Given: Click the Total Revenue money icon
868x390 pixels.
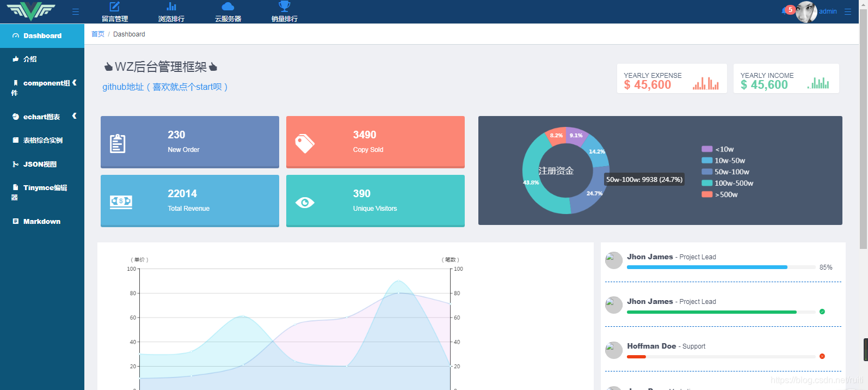Looking at the screenshot, I should click(121, 202).
